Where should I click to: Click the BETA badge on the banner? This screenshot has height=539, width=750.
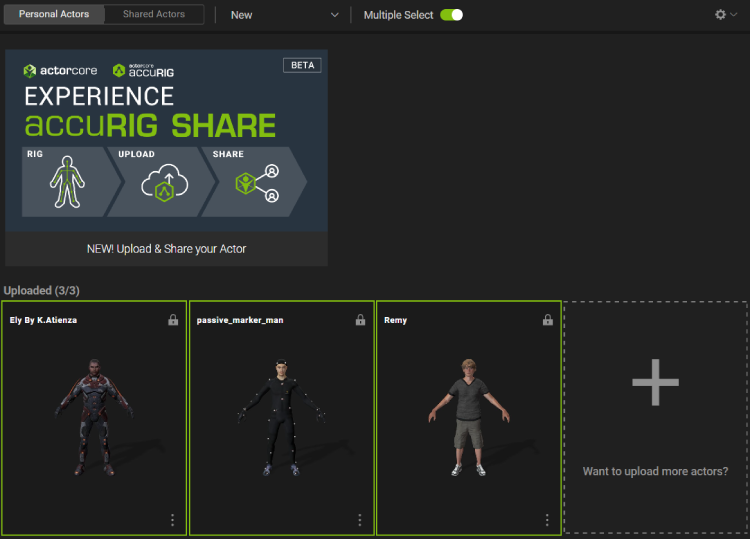point(302,65)
